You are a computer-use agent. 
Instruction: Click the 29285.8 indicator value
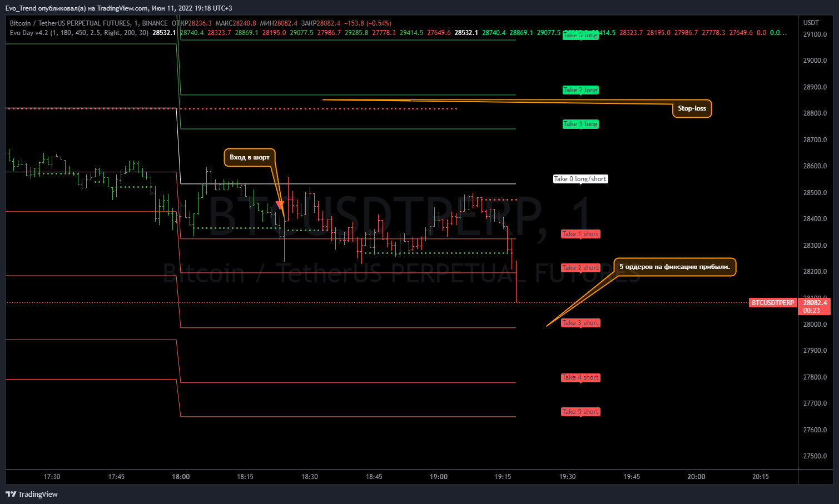click(356, 33)
